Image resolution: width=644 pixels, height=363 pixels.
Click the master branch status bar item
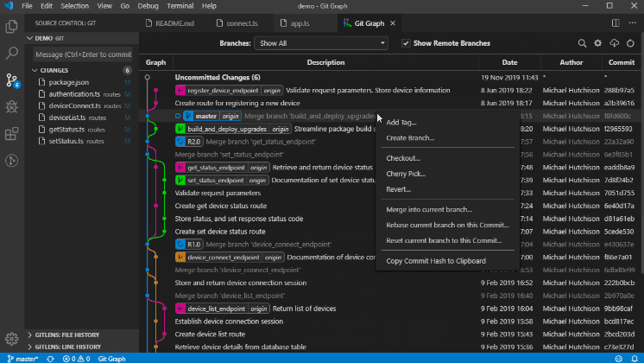(x=22, y=359)
